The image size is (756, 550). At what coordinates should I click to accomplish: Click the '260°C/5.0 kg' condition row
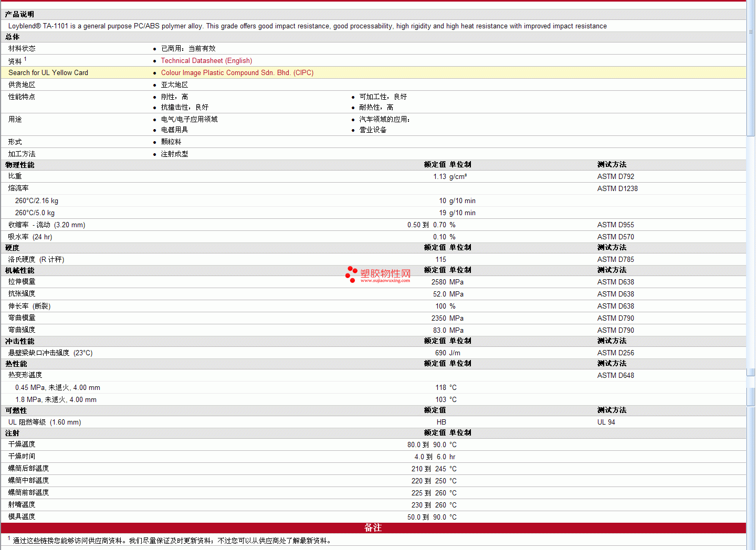[35, 213]
